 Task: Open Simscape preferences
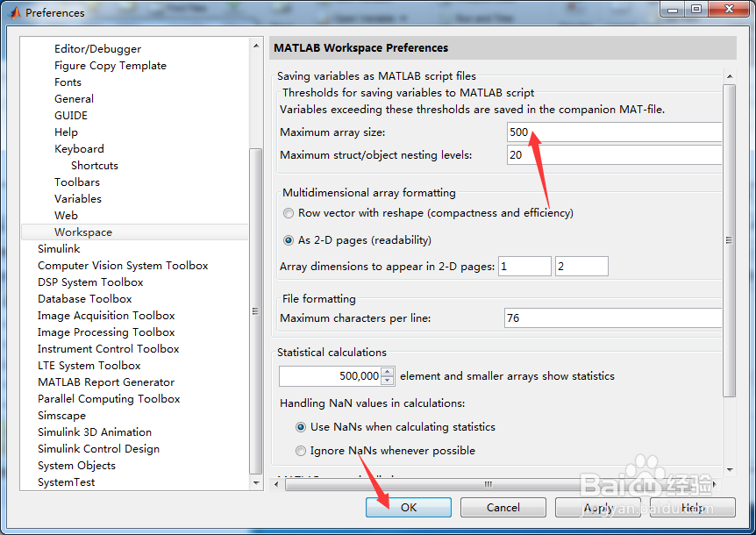(x=61, y=416)
